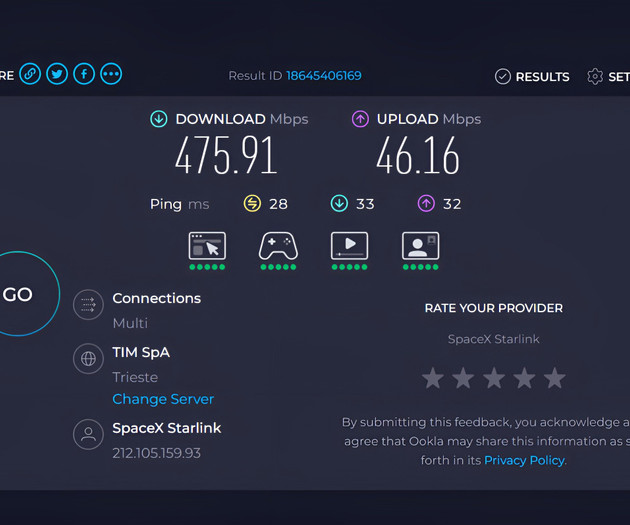
Task: Open Result ID 18645406169 link
Action: click(324, 76)
